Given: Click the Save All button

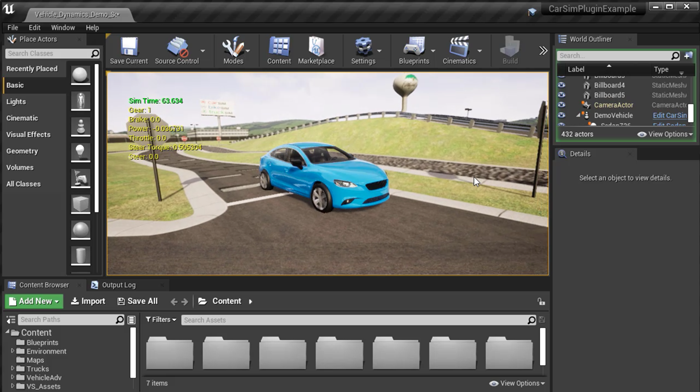Looking at the screenshot, I should point(138,301).
